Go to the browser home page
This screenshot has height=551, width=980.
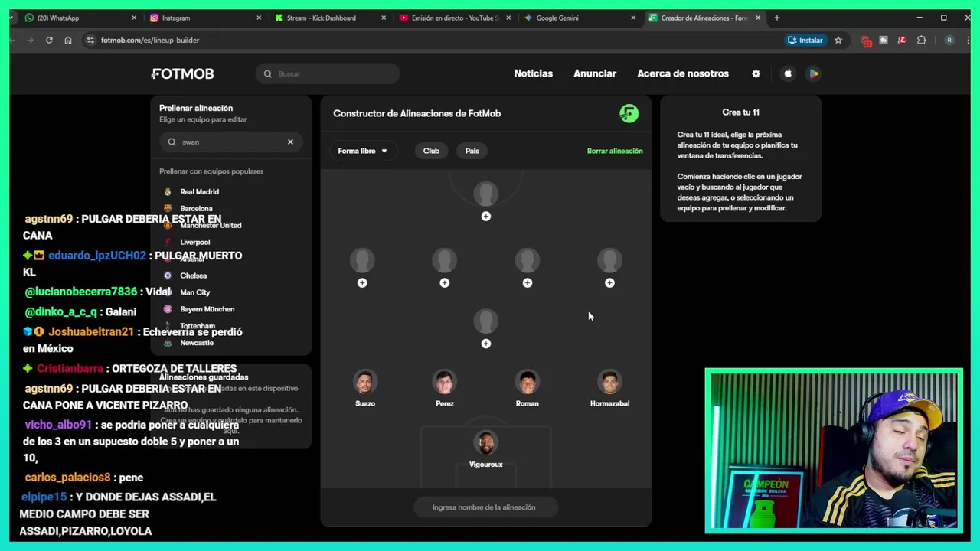click(68, 40)
